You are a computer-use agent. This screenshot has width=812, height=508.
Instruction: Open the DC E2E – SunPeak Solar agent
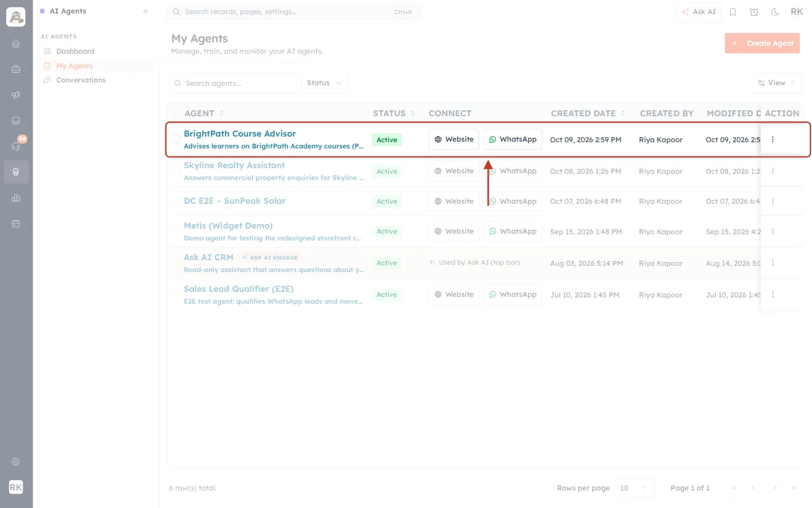(235, 201)
